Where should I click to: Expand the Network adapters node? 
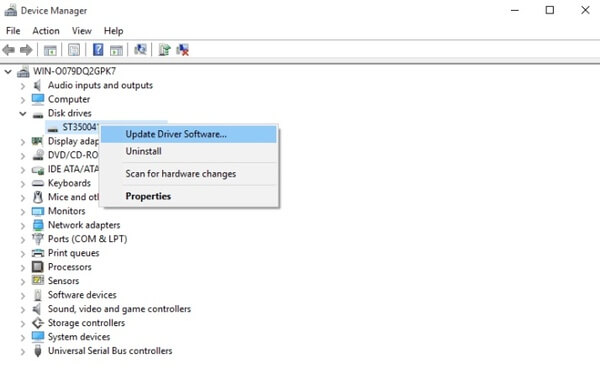pyautogui.click(x=23, y=226)
